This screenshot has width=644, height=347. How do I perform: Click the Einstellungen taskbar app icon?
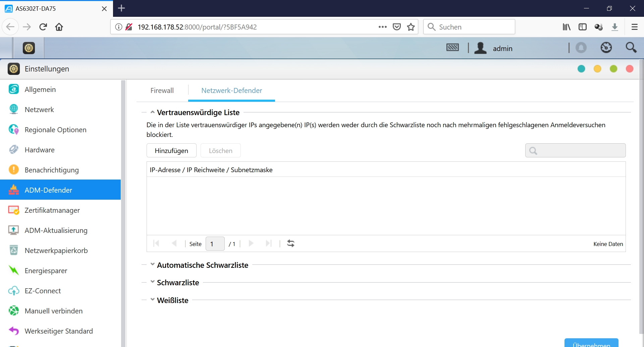[x=29, y=48]
